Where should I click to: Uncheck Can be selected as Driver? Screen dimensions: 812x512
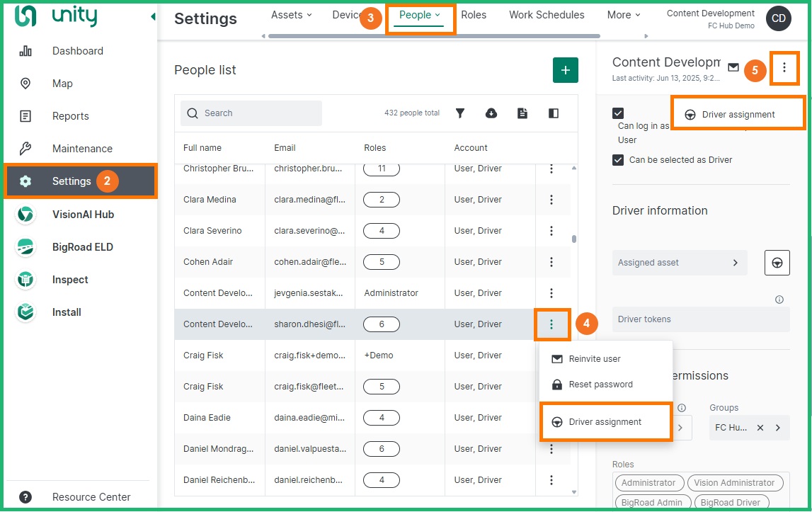pos(618,160)
